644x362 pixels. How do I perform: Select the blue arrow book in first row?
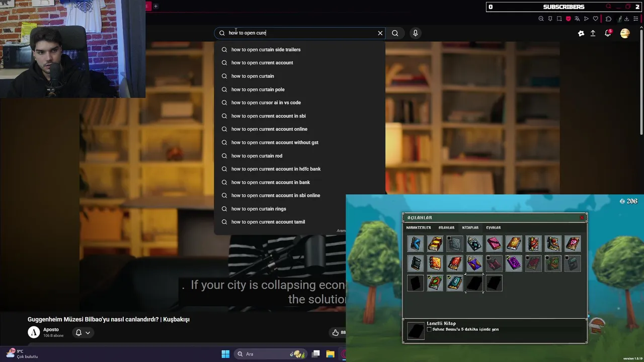tap(416, 244)
